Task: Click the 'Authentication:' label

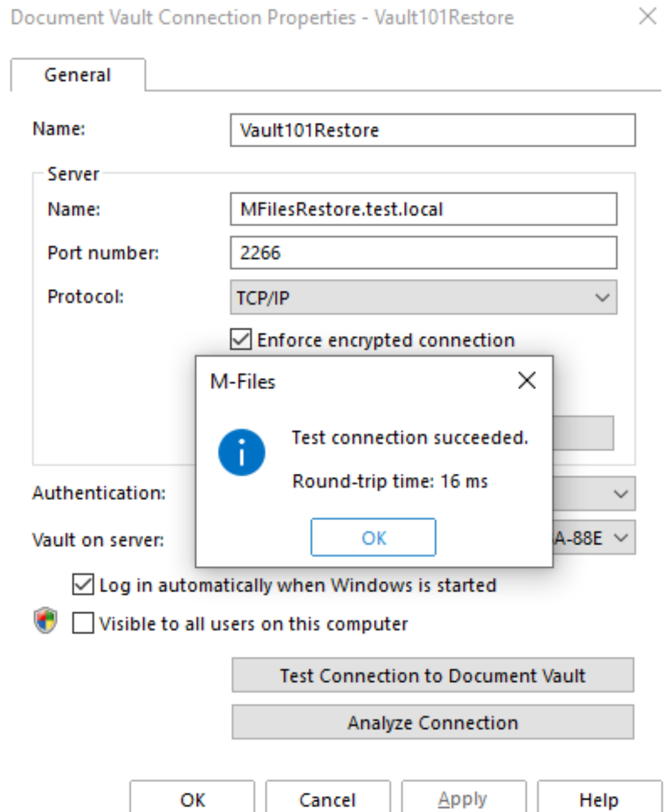Action: point(99,493)
